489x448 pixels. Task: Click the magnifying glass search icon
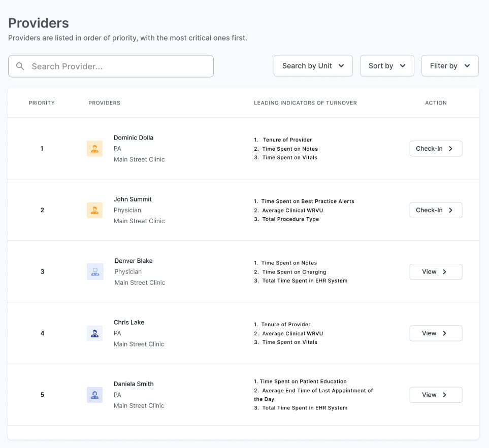click(20, 66)
